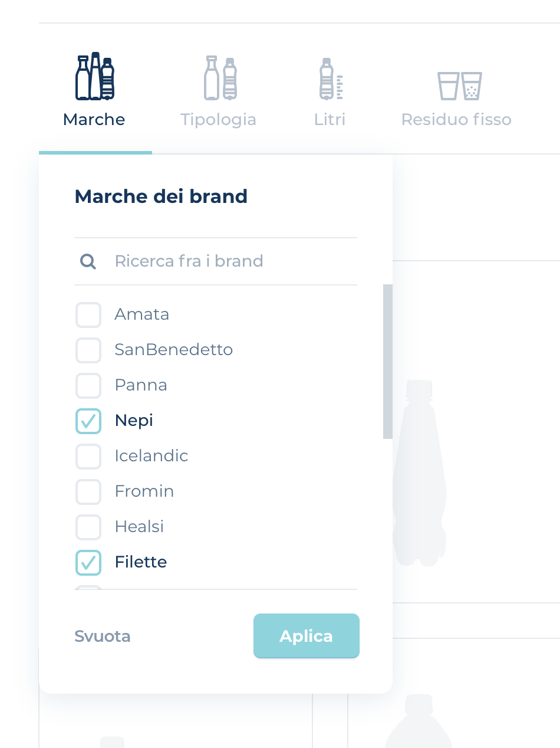The height and width of the screenshot is (748, 560).
Task: Uncheck the Nepi brand checkbox
Action: pyautogui.click(x=88, y=421)
